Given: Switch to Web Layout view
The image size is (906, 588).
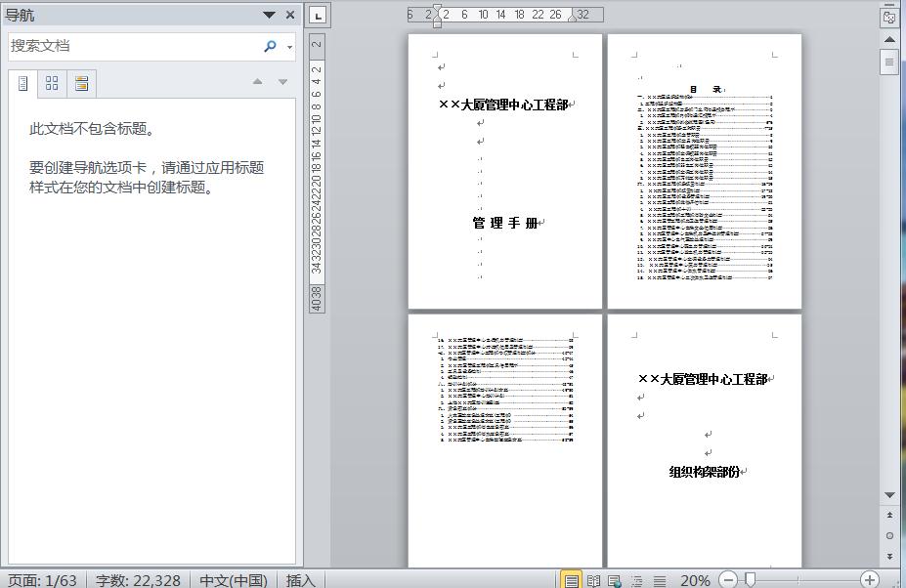Looking at the screenshot, I should click(x=614, y=580).
